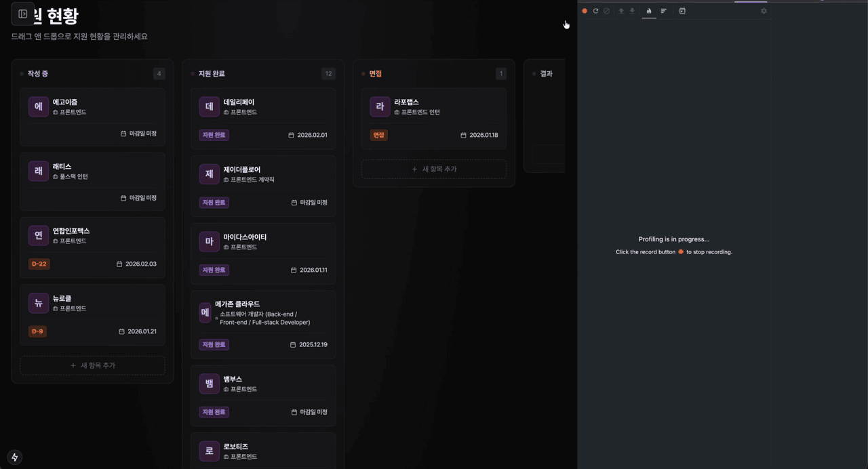
Task: Click calendar icon beside 2026.01.18 date
Action: coord(463,135)
